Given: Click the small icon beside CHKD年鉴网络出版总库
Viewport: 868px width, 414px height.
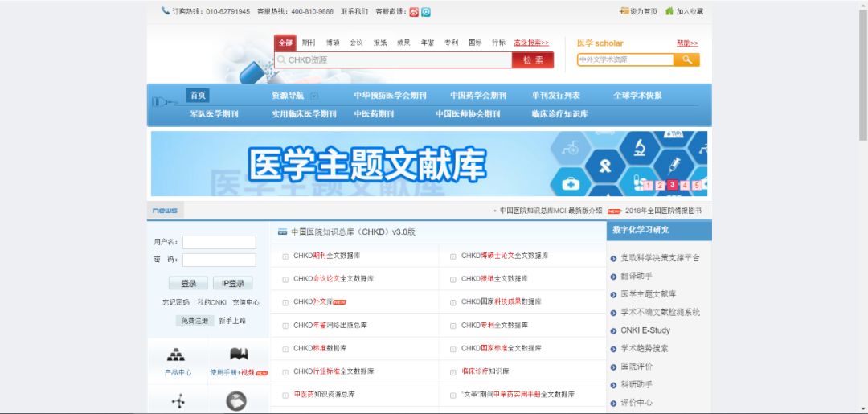Looking at the screenshot, I should [285, 326].
